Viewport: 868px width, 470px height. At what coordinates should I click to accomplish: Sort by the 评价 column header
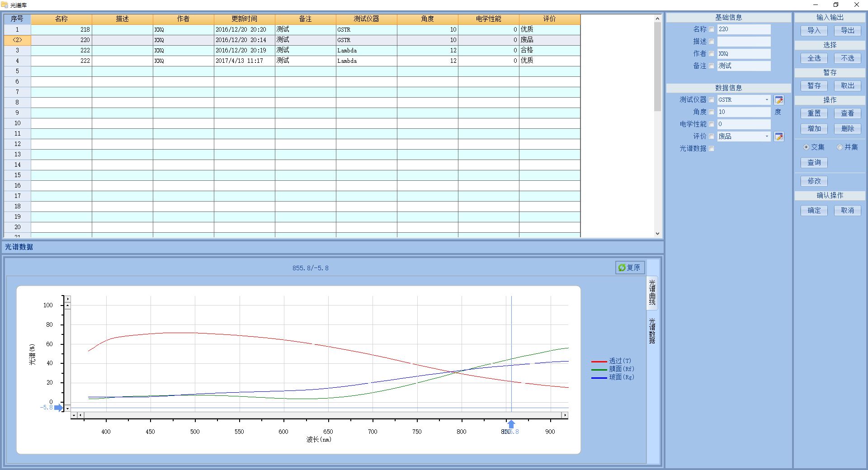(550, 19)
